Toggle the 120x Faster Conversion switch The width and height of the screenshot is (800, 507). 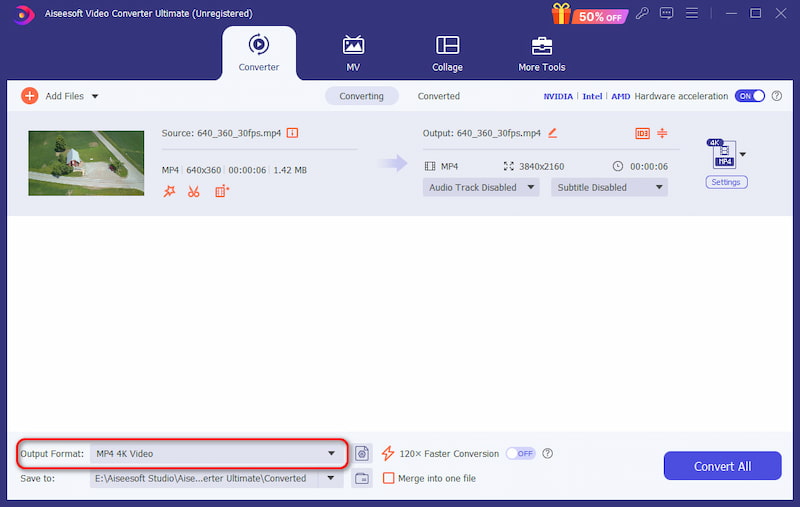tap(520, 453)
